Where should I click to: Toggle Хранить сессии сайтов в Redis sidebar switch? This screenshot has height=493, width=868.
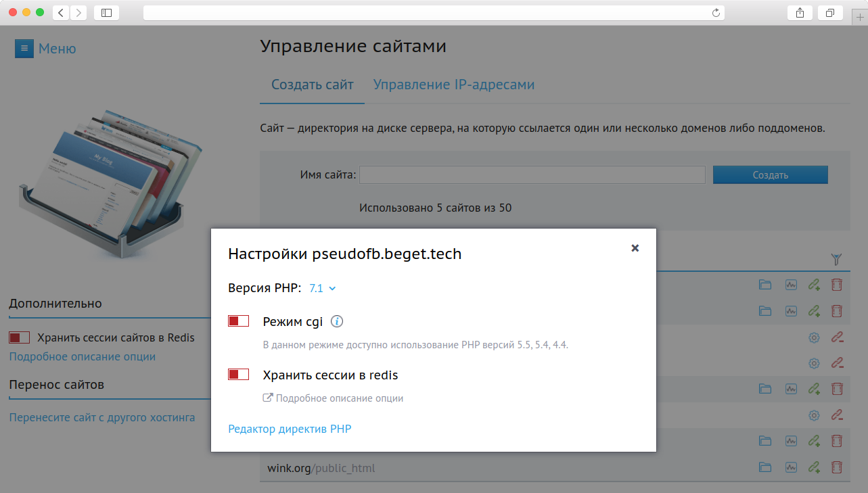coord(20,337)
